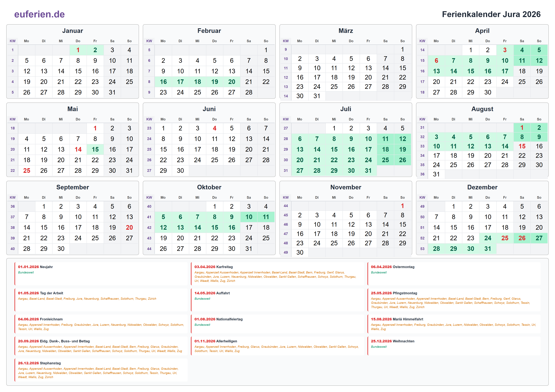This screenshot has height=392, width=555.
Task: Open the 01.08.2026 Nationalfeiertag legend entry
Action: 277,324
